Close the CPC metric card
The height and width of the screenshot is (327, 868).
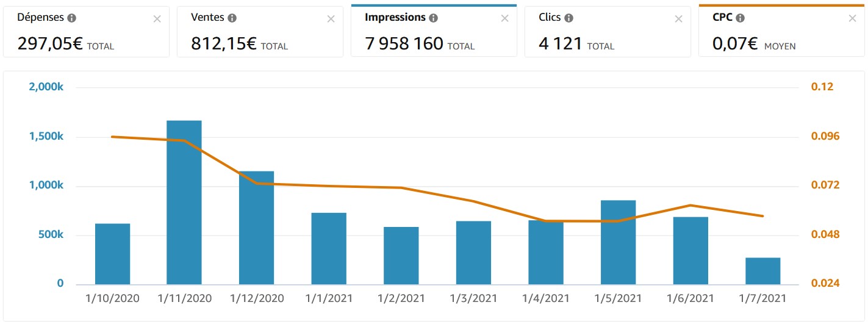click(852, 19)
